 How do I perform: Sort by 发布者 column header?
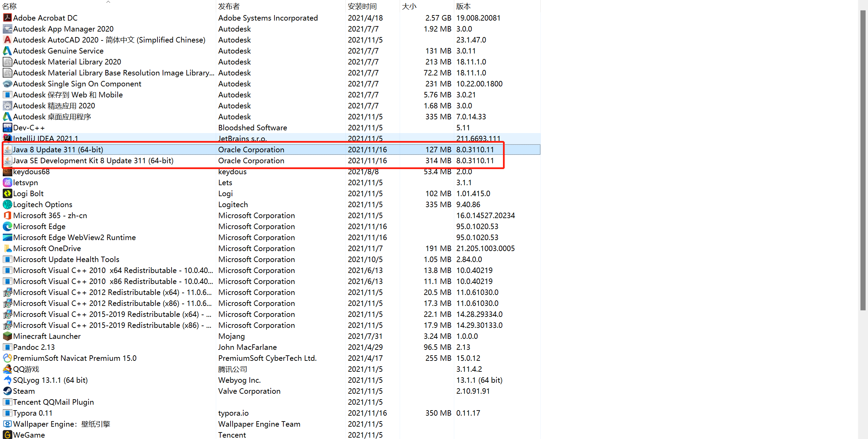point(229,6)
